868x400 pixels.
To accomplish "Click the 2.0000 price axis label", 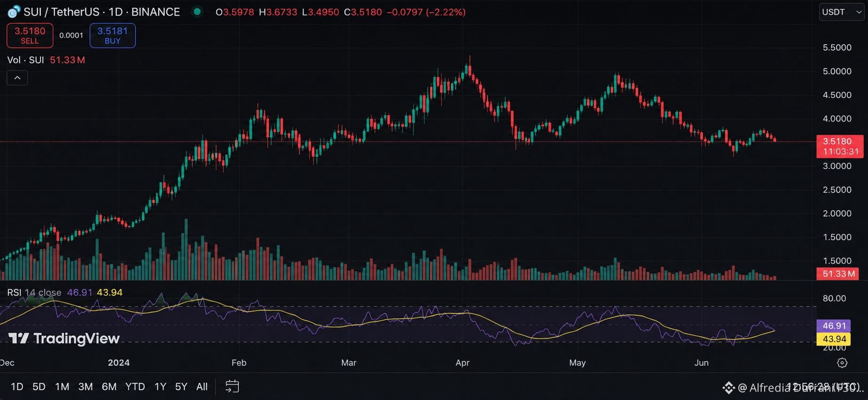I will (837, 213).
